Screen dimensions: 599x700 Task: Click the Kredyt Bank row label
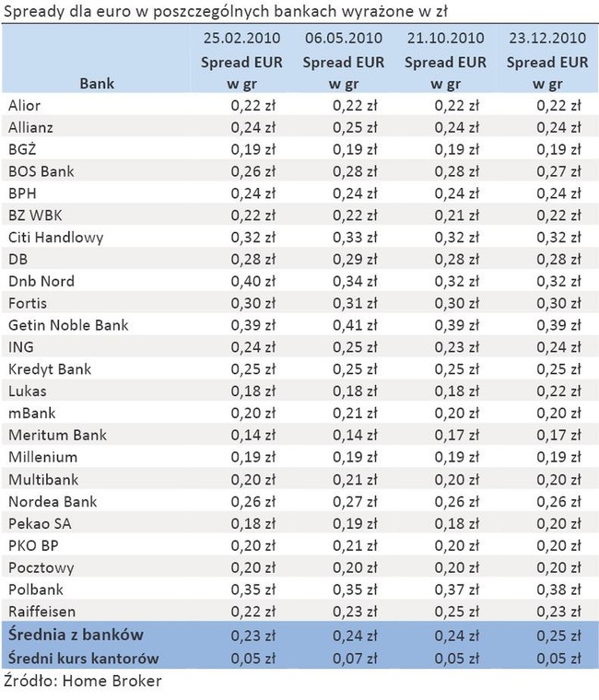click(50, 369)
